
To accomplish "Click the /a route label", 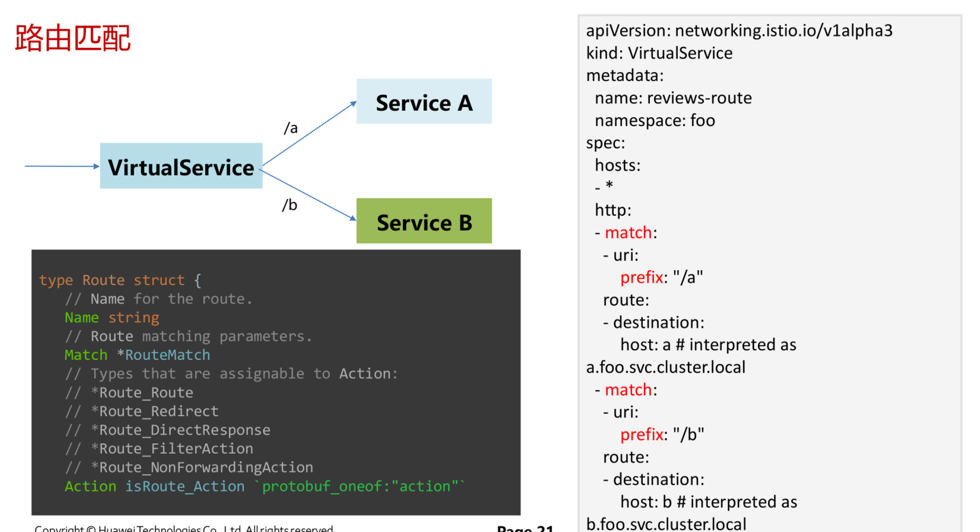I will 290,128.
